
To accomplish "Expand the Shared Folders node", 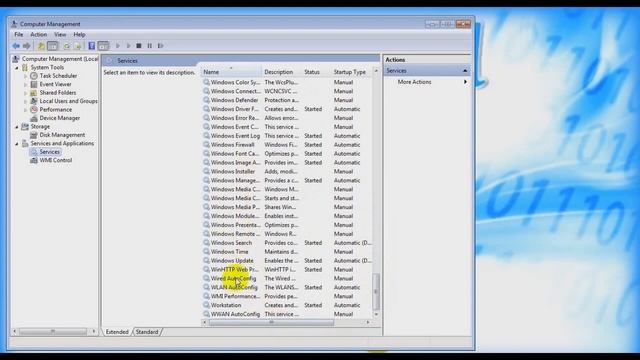I will pos(25,93).
